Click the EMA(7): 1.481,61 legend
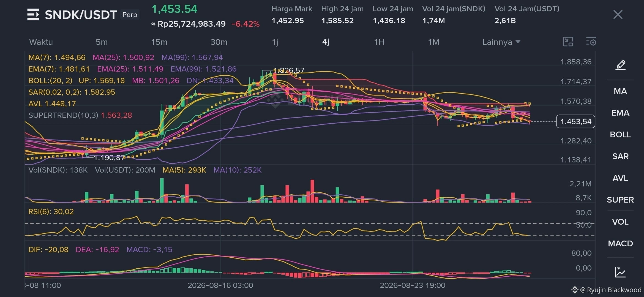Screen dimensions: 644x297 [59, 69]
